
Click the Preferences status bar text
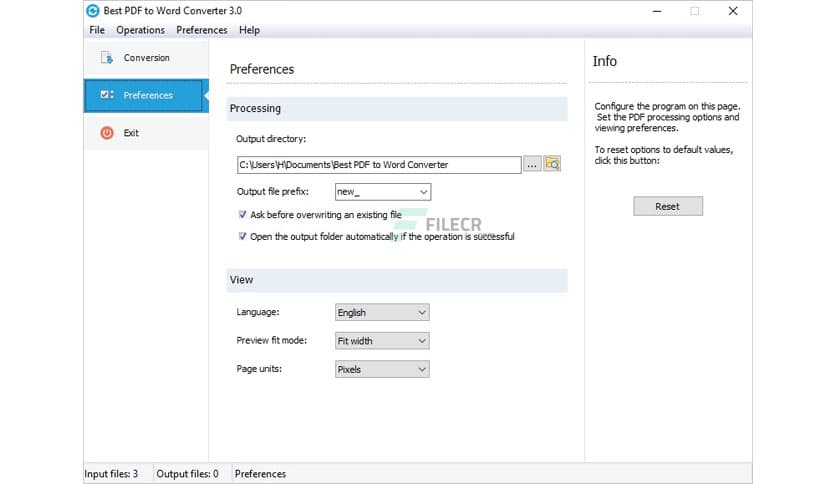(x=260, y=474)
